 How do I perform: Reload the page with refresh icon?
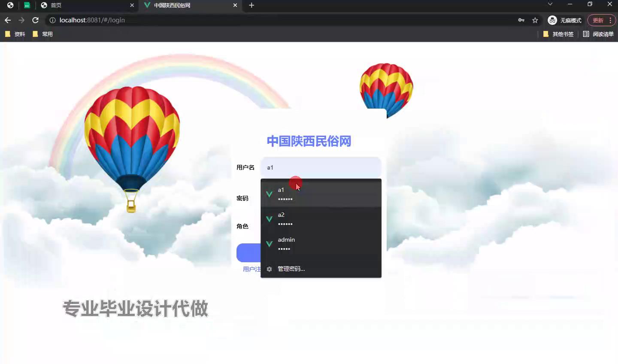point(35,20)
